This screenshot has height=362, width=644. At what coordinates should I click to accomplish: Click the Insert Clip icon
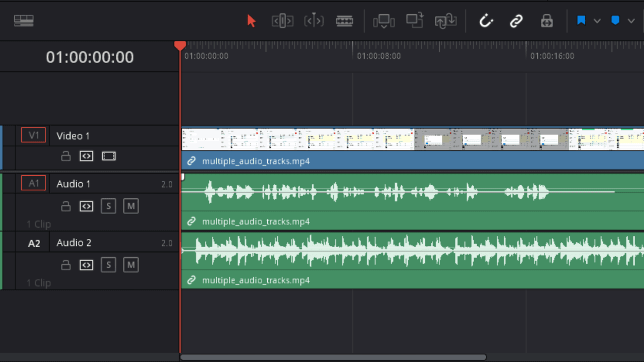384,21
